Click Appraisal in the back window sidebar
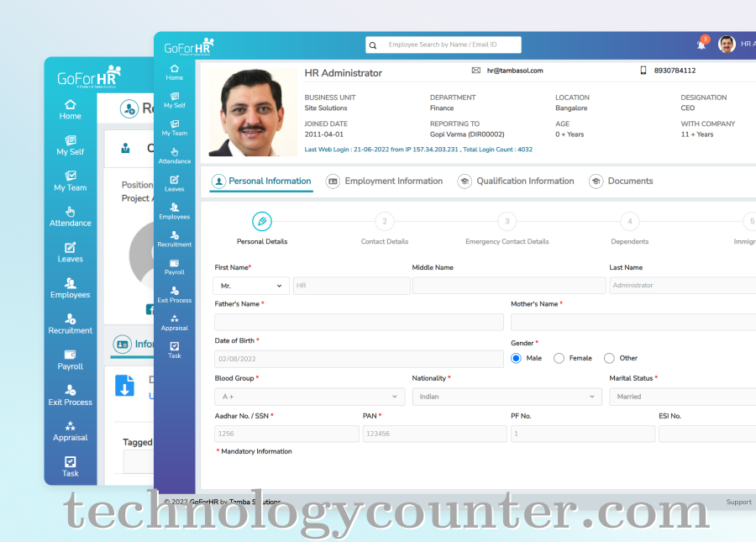The image size is (756, 542). click(71, 432)
